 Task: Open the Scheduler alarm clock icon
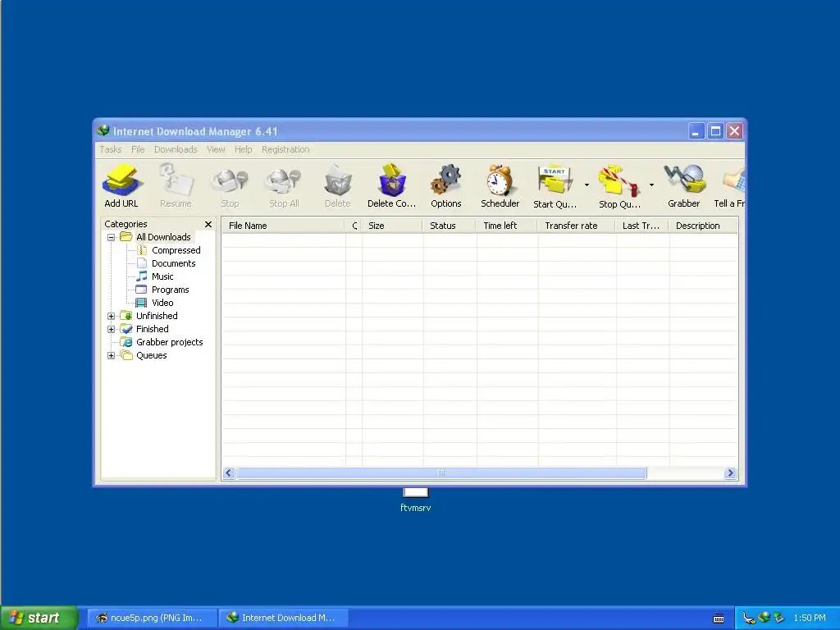point(500,185)
